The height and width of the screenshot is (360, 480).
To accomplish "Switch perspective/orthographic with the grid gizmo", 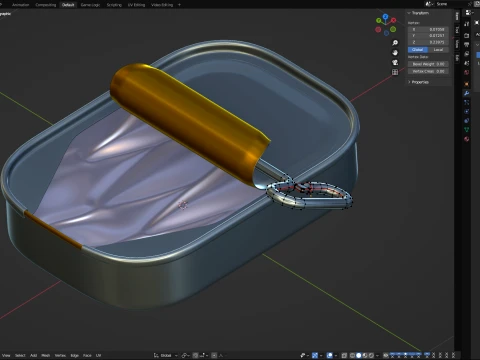I will 395,72.
